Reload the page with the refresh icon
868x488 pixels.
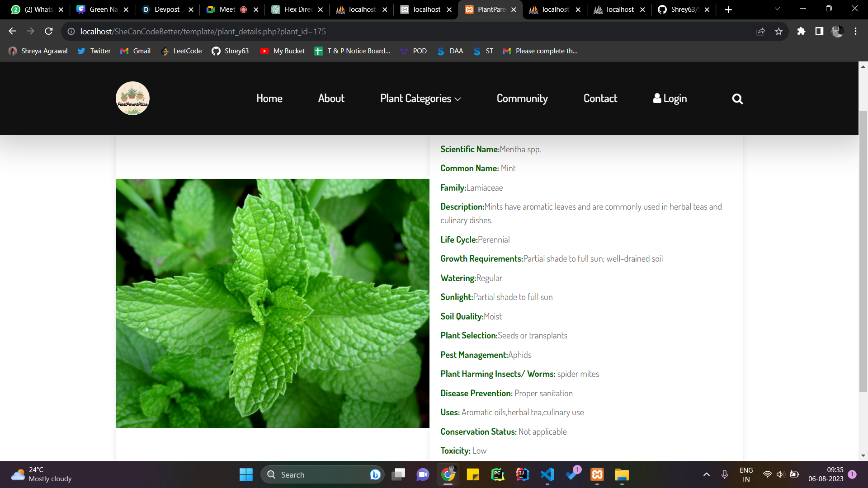tap(49, 31)
